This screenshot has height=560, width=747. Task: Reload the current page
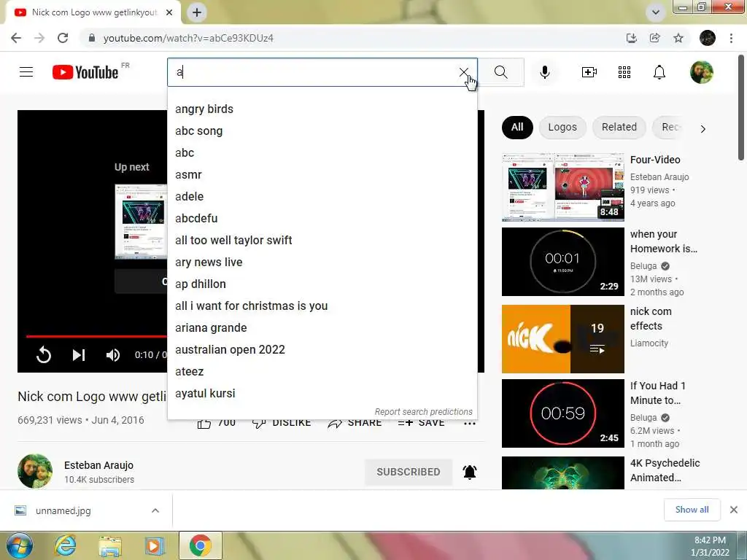(x=63, y=38)
